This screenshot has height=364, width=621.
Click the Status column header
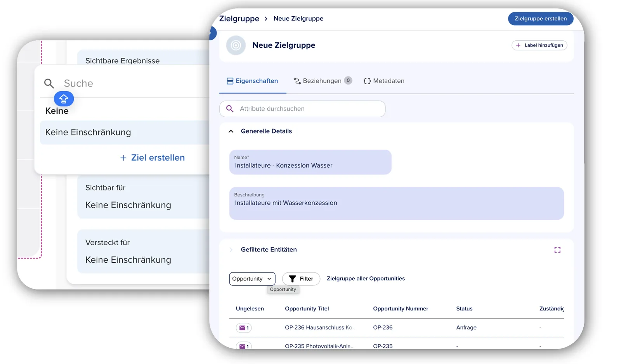click(464, 309)
